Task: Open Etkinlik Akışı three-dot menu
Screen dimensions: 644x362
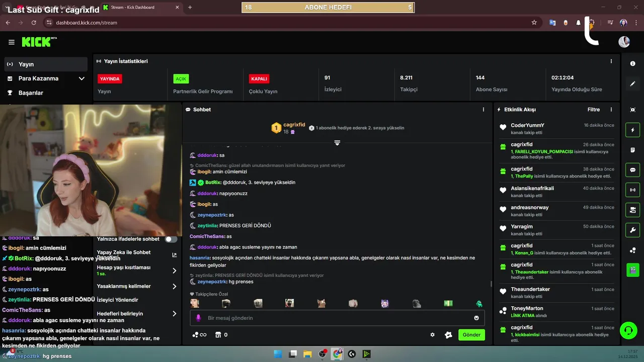Action: coord(611,110)
